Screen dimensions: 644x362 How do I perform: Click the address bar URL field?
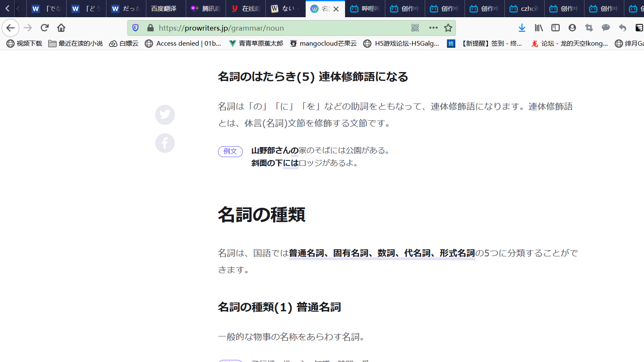point(281,28)
